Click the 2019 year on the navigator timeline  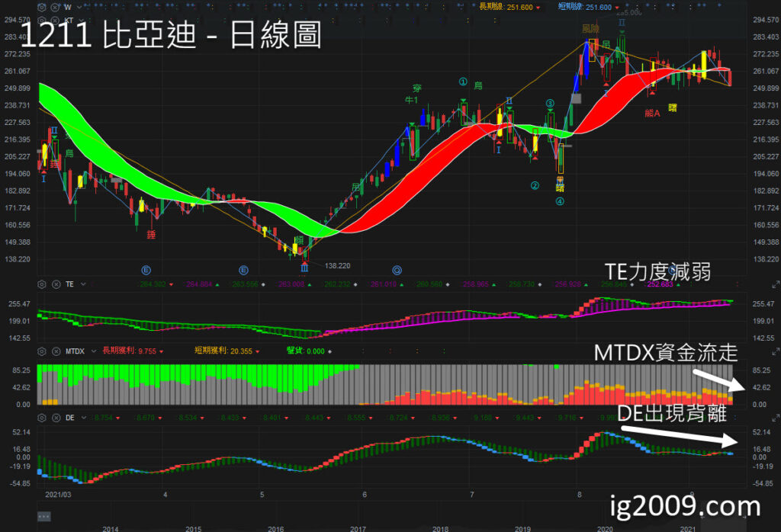522,528
